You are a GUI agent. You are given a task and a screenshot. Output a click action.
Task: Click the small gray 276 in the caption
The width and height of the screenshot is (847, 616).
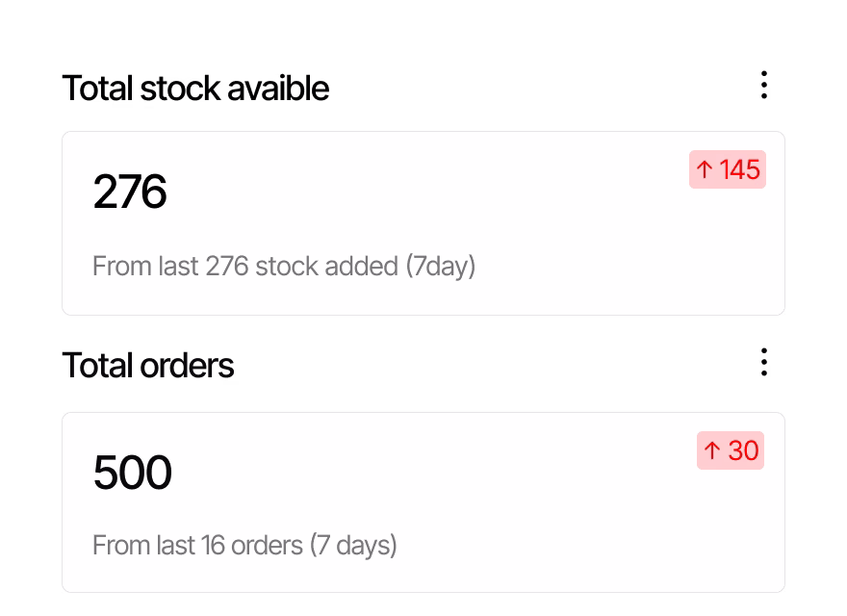227,266
